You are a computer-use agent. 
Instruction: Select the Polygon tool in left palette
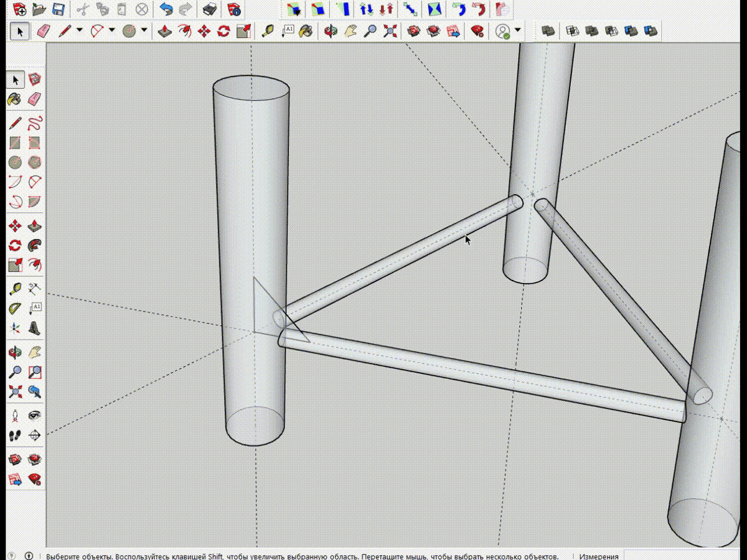tap(35, 162)
